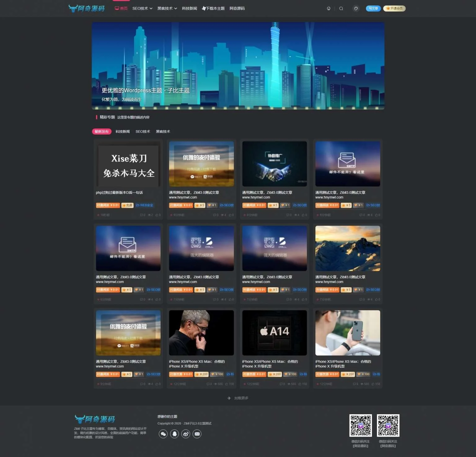The height and width of the screenshot is (457, 476).
Task: Open the WeChat icon in footer
Action: coord(163,434)
